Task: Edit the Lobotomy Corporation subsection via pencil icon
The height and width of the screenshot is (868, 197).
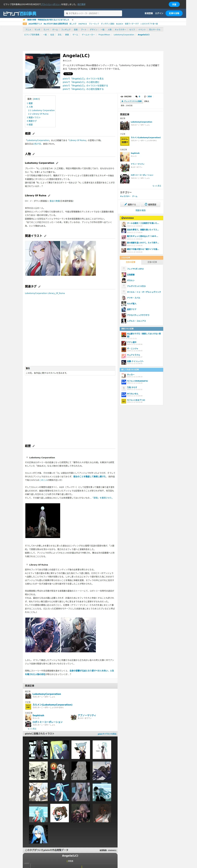Action: (57, 163)
